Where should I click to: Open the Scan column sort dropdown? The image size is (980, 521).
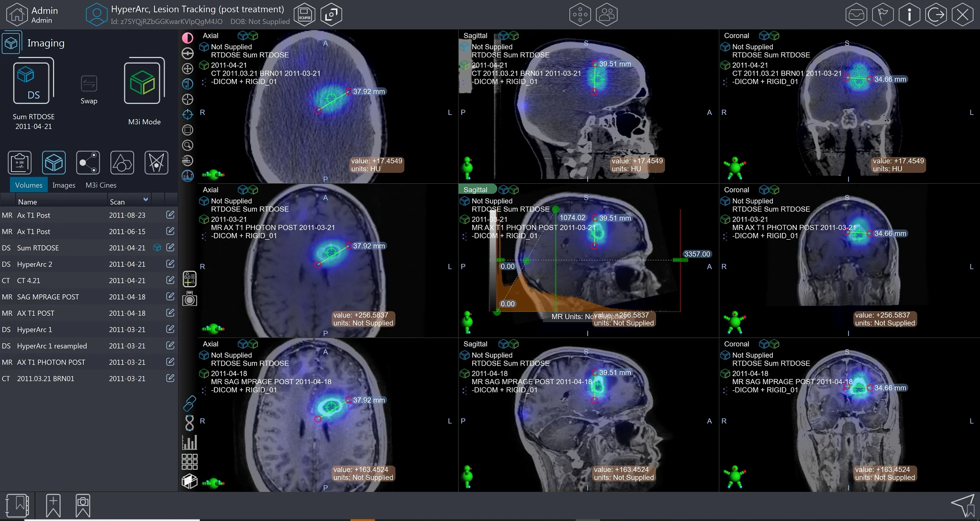pyautogui.click(x=145, y=200)
